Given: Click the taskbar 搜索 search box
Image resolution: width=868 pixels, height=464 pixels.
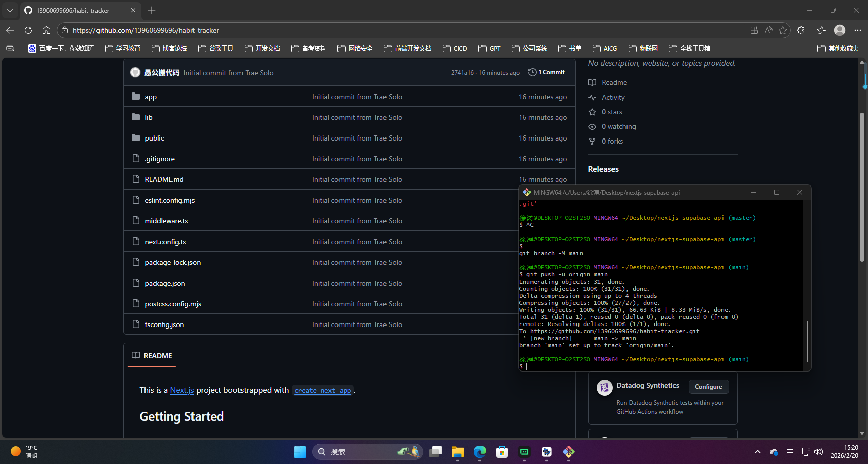Looking at the screenshot, I should [x=368, y=452].
